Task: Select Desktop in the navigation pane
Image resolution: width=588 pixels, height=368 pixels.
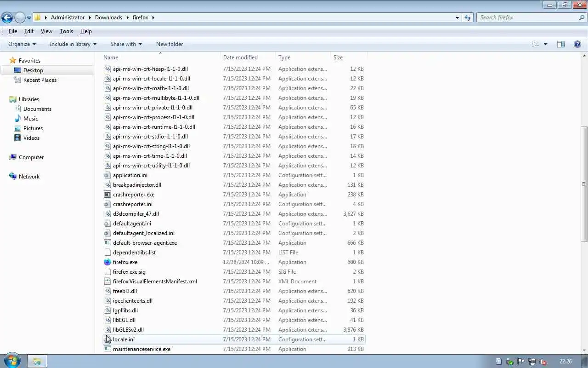Action: coord(33,70)
